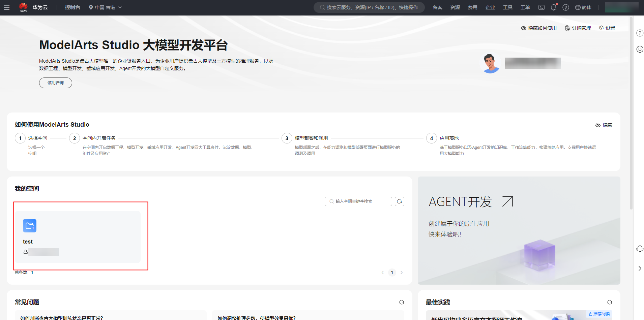This screenshot has height=320, width=644.
Task: Refresh the 常见问题 list
Action: [402, 302]
